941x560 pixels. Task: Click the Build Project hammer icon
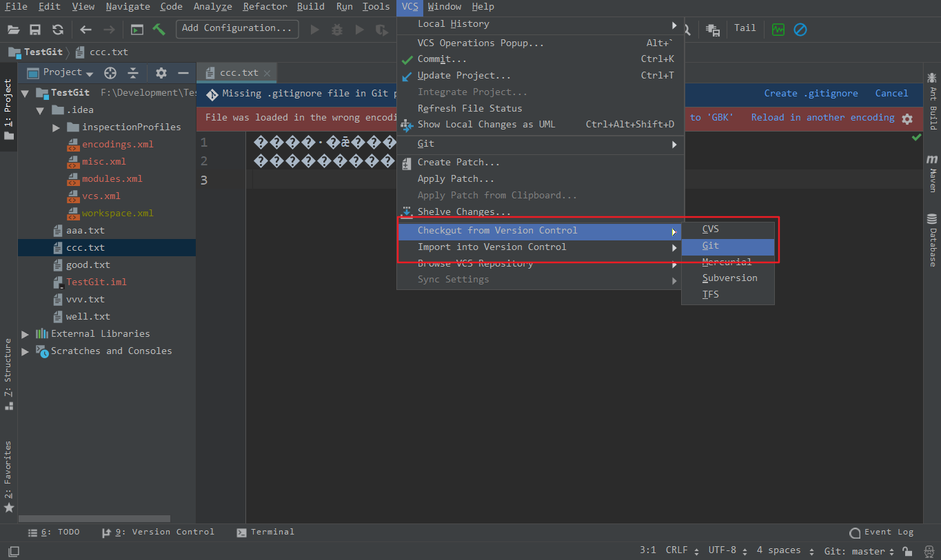[159, 29]
